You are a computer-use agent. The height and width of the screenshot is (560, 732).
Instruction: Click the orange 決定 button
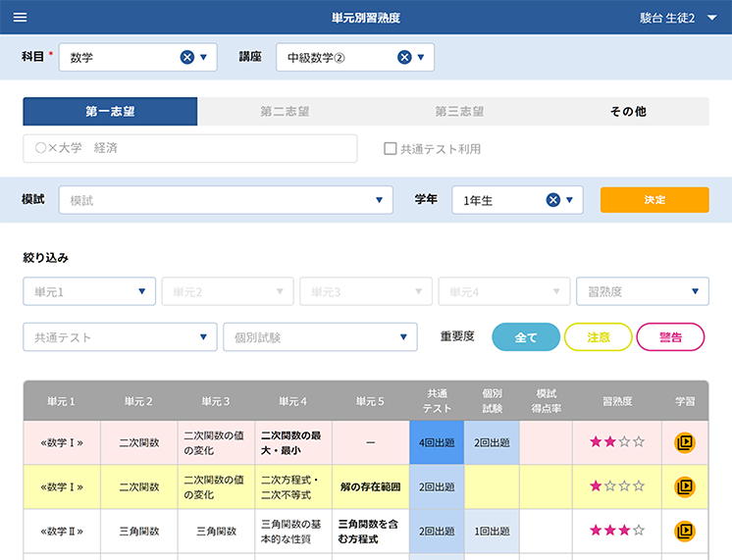(x=654, y=200)
